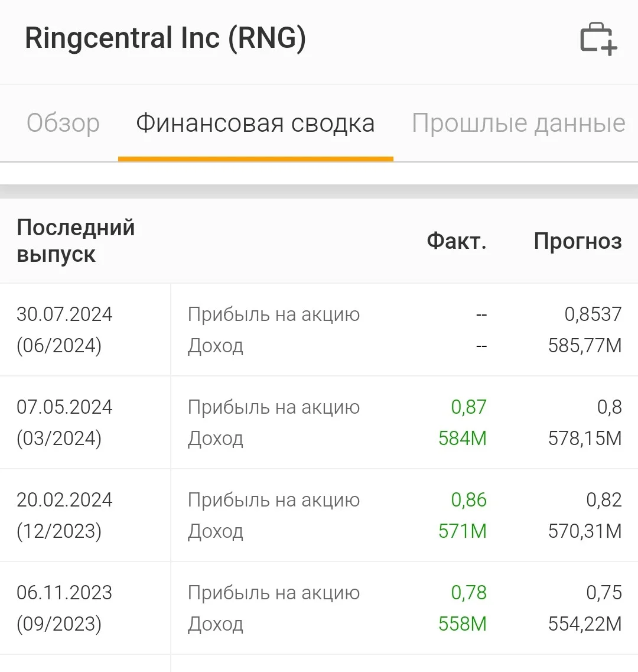Image resolution: width=638 pixels, height=672 pixels.
Task: Tap the 0,87 actual EPS value
Action: click(468, 407)
